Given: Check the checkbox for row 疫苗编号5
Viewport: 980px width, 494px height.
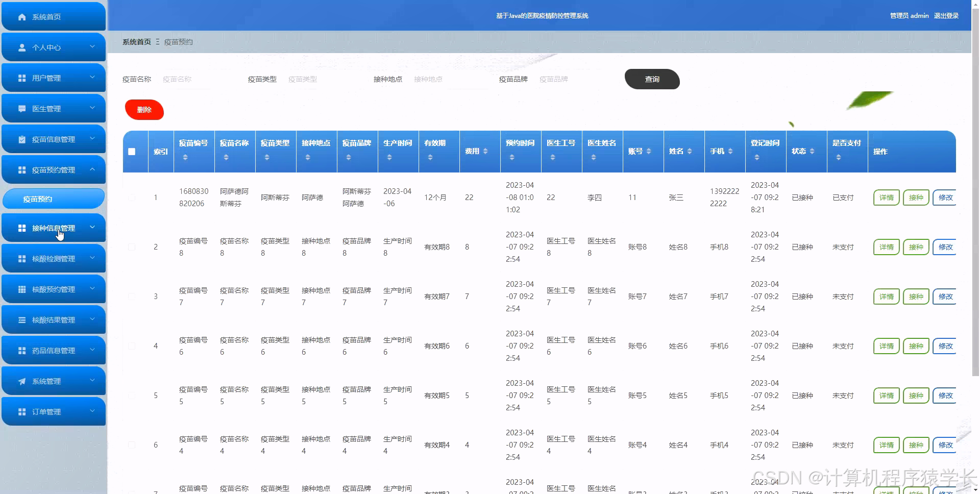Looking at the screenshot, I should tap(132, 396).
